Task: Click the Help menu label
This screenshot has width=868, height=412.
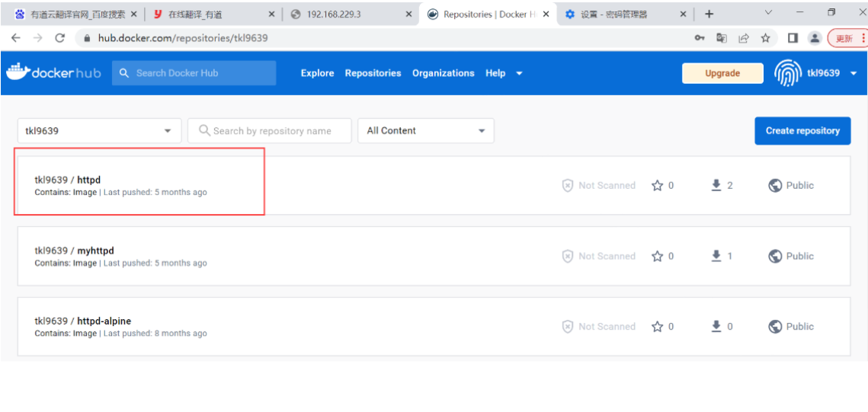Action: tap(495, 73)
